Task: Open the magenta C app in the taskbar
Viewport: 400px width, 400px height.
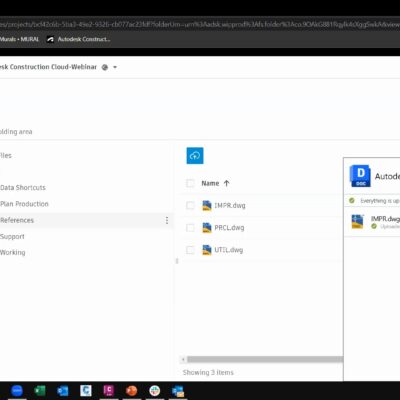Action: click(x=109, y=390)
